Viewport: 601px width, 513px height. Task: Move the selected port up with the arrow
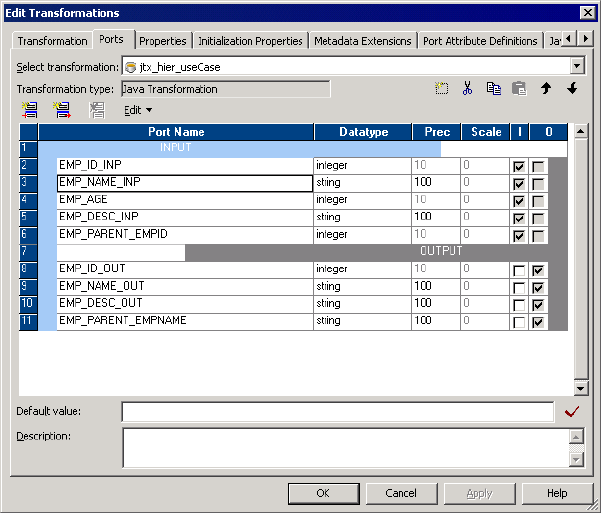point(546,89)
